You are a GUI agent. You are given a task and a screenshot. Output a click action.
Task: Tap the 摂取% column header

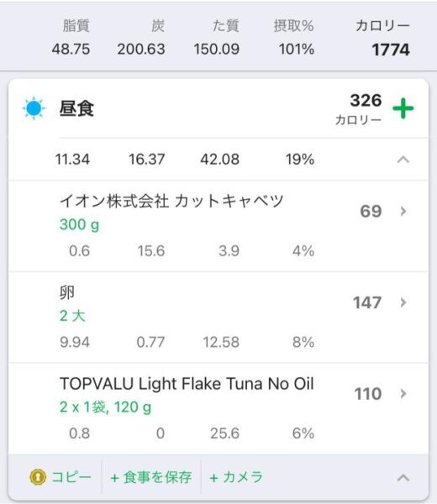click(293, 26)
